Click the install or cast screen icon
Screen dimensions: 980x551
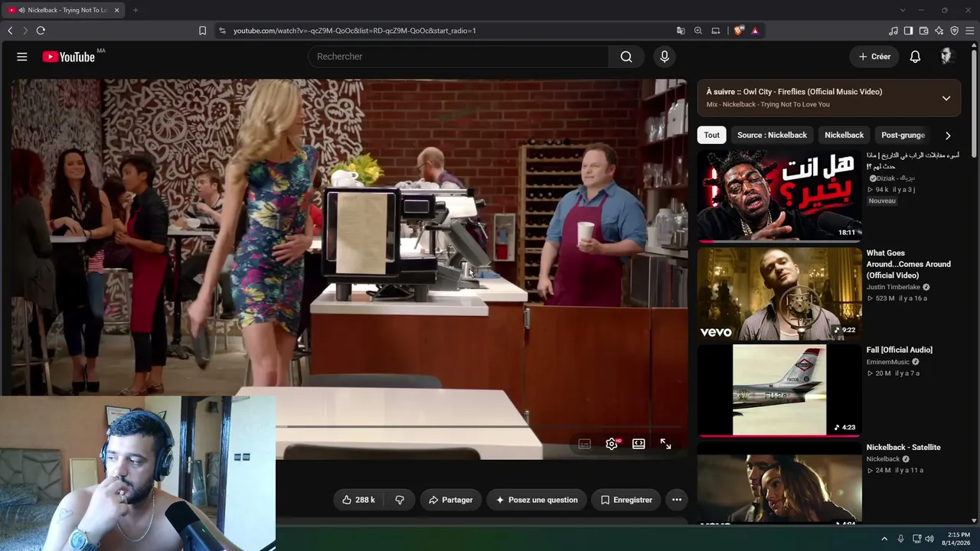click(x=716, y=31)
